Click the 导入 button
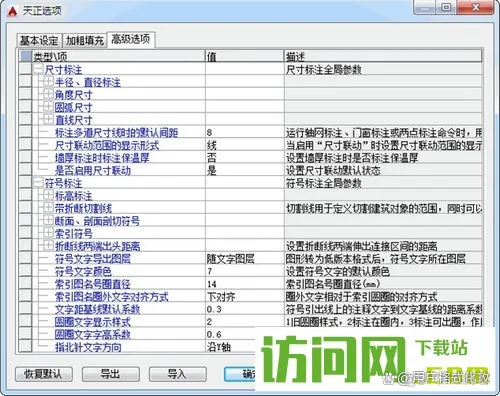 (178, 374)
